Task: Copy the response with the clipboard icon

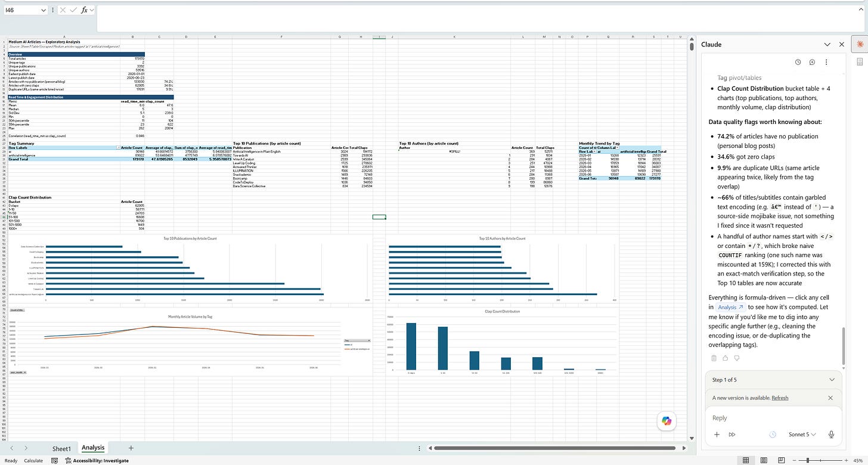Action: [x=714, y=358]
